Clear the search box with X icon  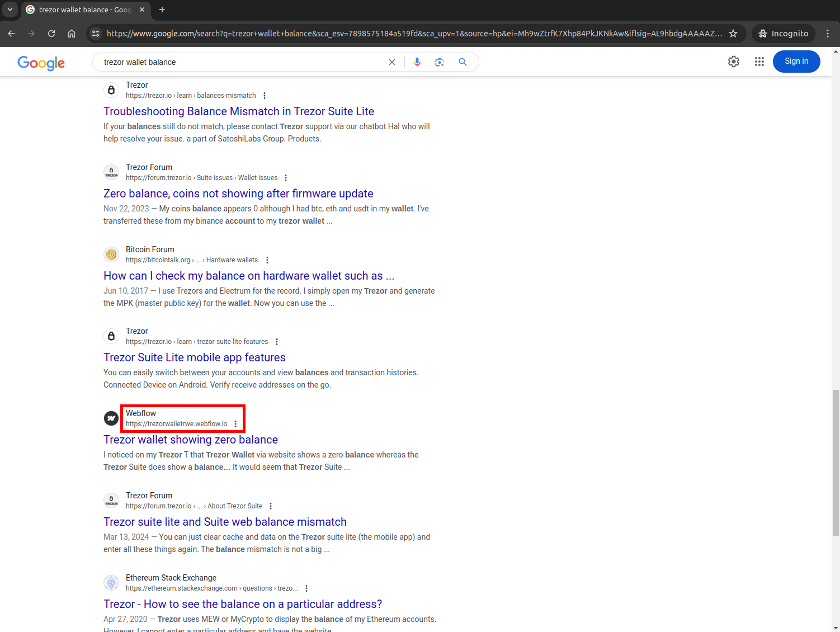[x=392, y=62]
